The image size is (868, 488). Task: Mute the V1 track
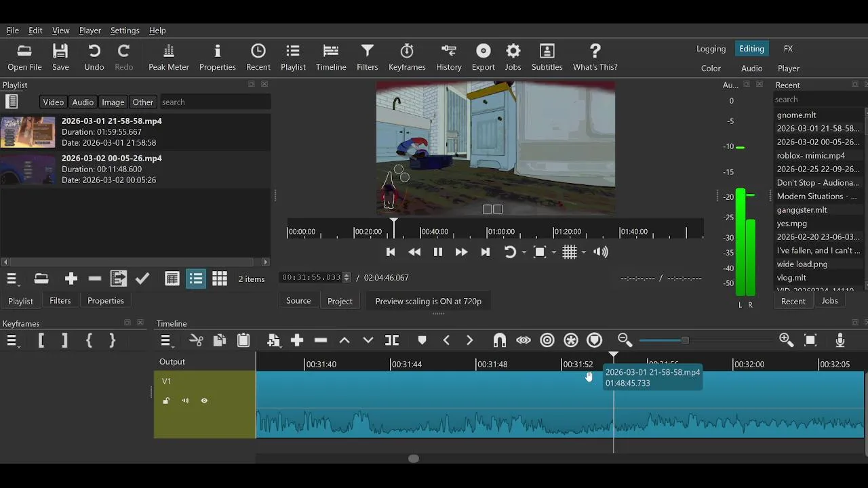185,401
